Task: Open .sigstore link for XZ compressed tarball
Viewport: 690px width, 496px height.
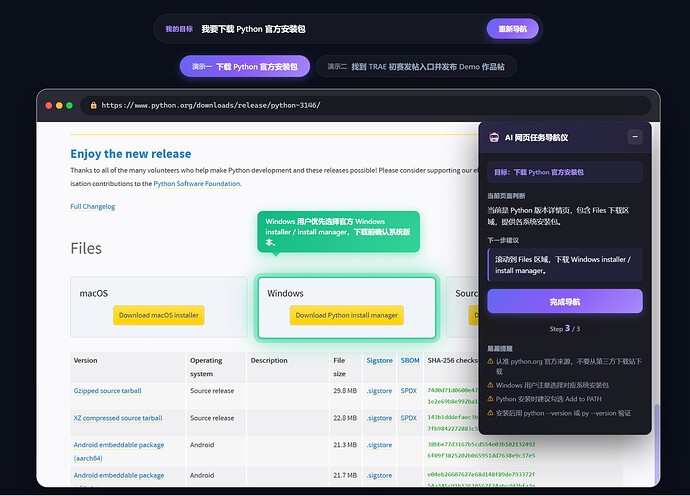Action: 379,418
